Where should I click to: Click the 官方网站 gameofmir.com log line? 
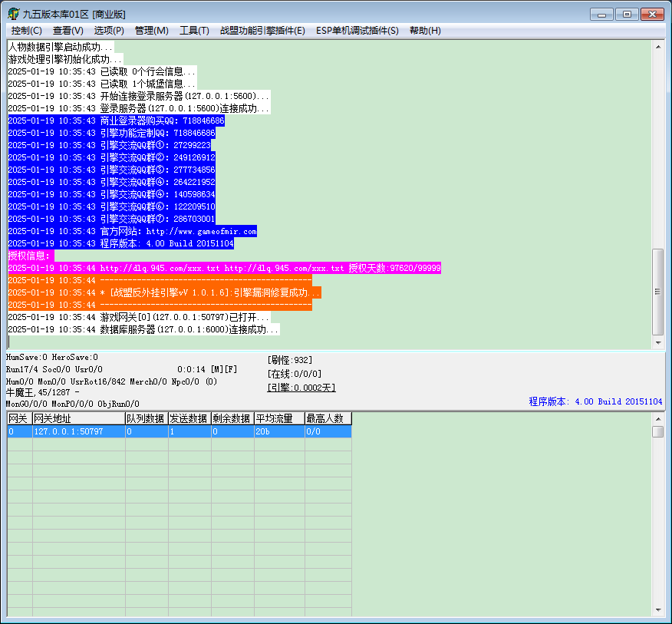coord(133,232)
